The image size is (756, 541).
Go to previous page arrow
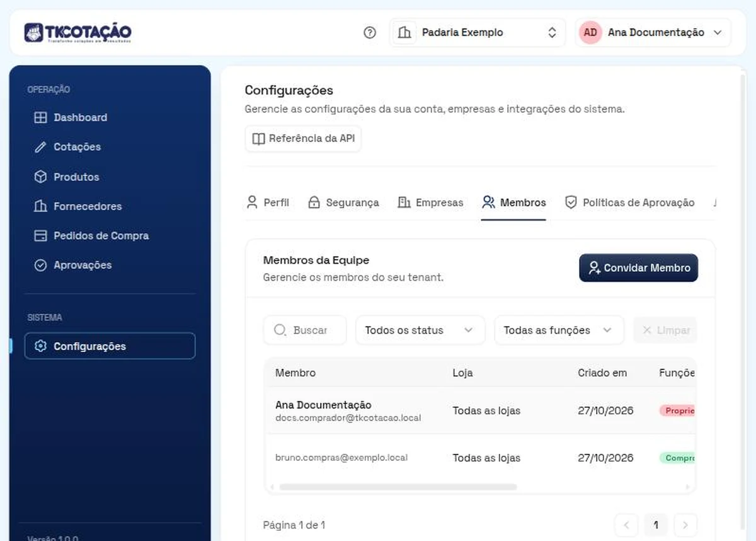tap(626, 525)
